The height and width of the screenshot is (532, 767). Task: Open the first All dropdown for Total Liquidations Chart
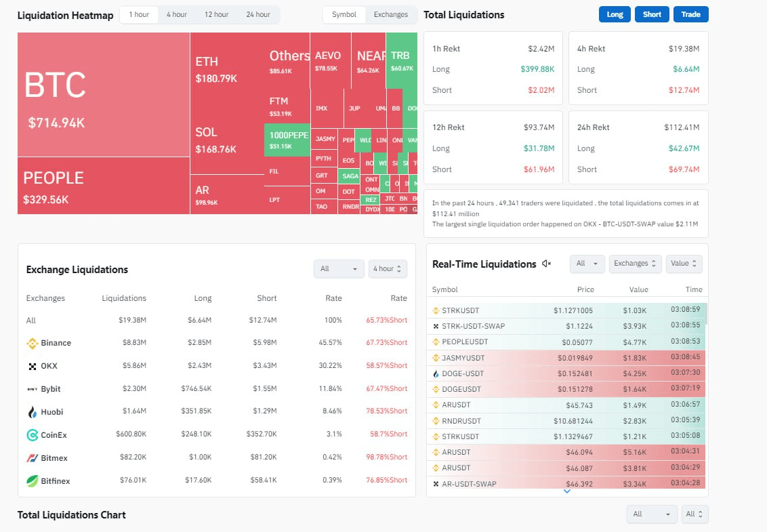pos(652,514)
